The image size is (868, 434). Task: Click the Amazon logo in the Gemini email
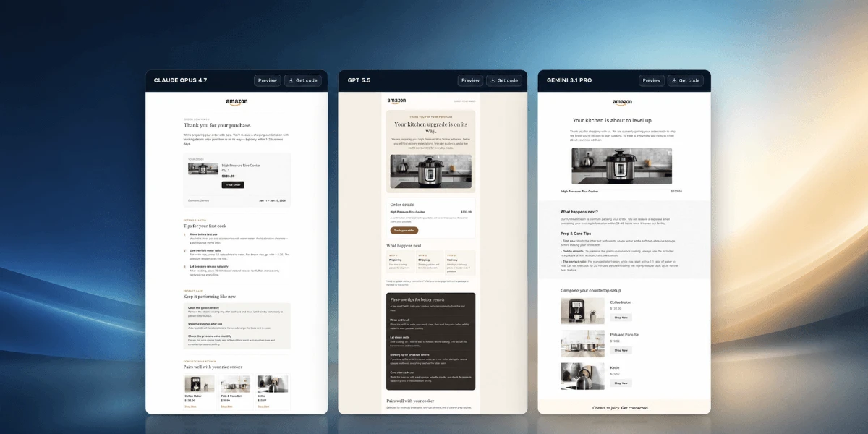(622, 103)
